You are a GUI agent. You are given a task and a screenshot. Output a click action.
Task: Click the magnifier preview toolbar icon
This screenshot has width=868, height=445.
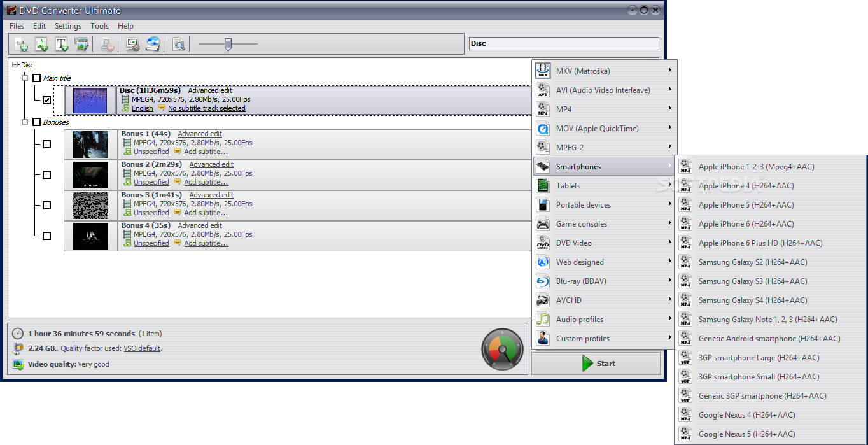click(x=179, y=44)
